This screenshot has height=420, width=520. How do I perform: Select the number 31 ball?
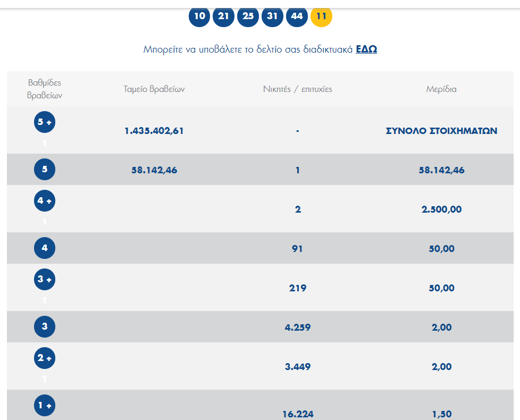point(273,16)
